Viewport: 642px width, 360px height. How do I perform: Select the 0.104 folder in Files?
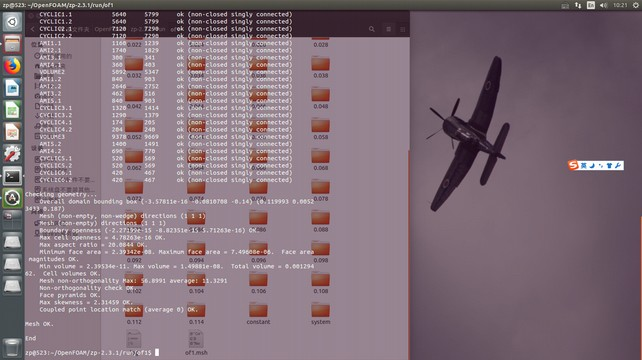(x=196, y=283)
